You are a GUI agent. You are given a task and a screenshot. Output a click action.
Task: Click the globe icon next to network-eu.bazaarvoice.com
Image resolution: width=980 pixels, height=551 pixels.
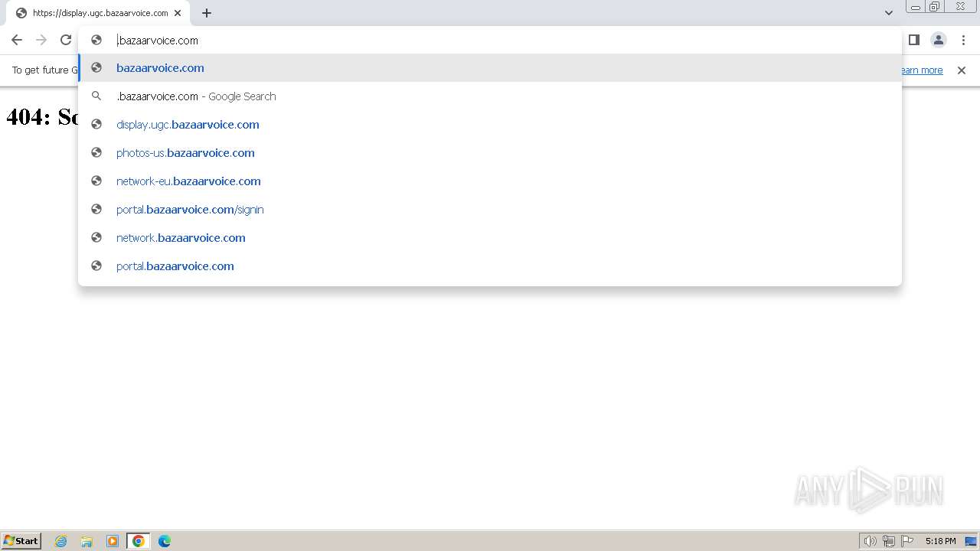click(96, 181)
